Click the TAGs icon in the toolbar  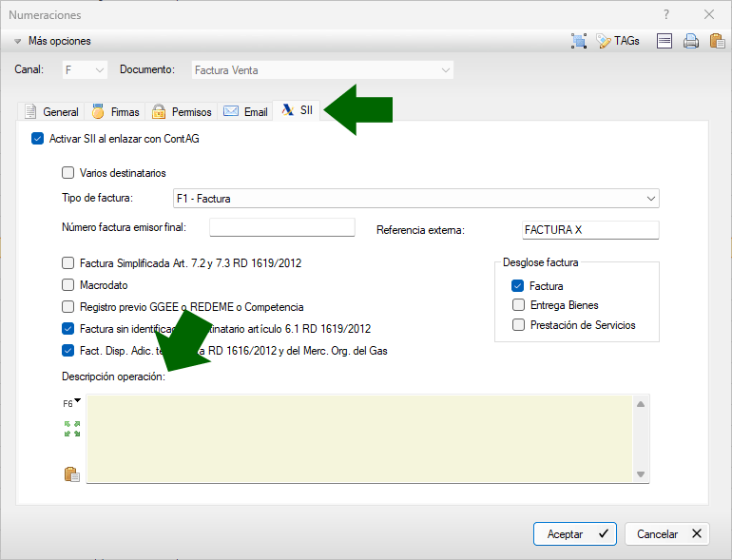[x=617, y=41]
